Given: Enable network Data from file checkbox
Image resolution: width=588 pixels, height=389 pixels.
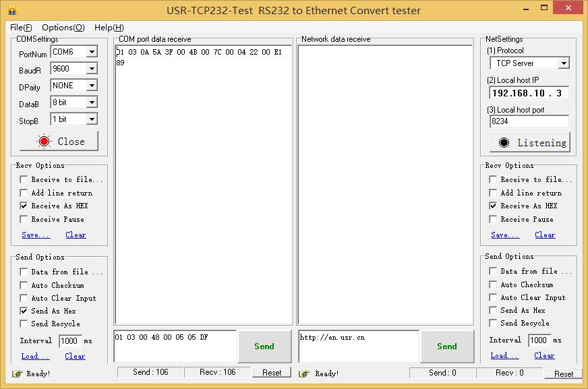Looking at the screenshot, I should tap(493, 271).
